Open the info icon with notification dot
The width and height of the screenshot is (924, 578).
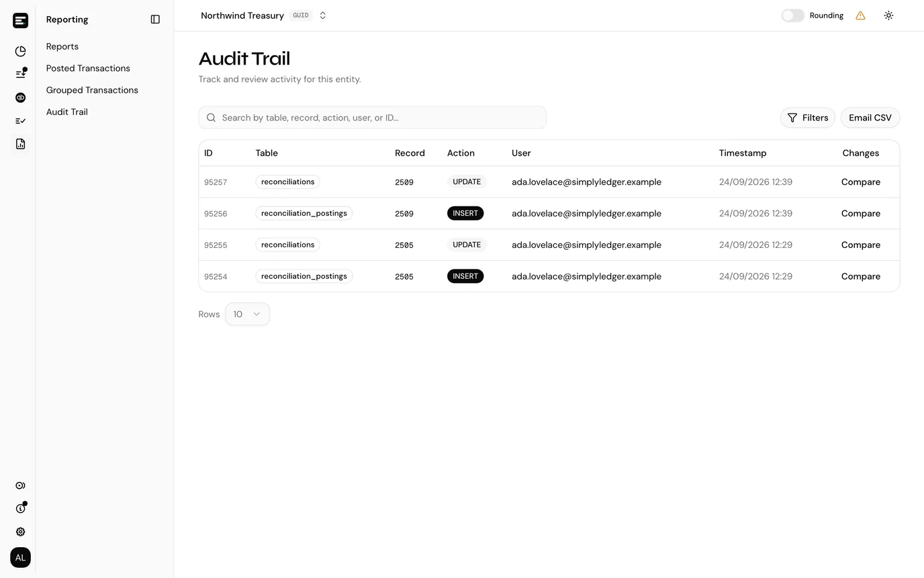[x=20, y=509]
